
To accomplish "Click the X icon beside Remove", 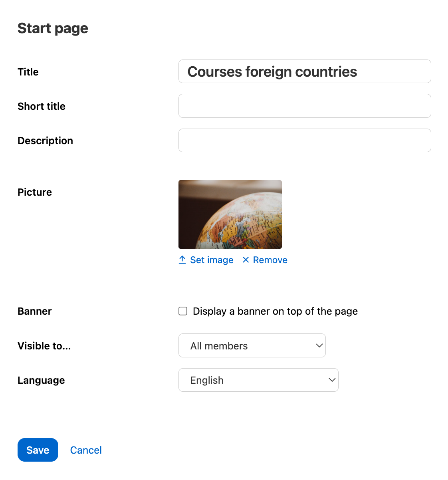I will [x=246, y=260].
